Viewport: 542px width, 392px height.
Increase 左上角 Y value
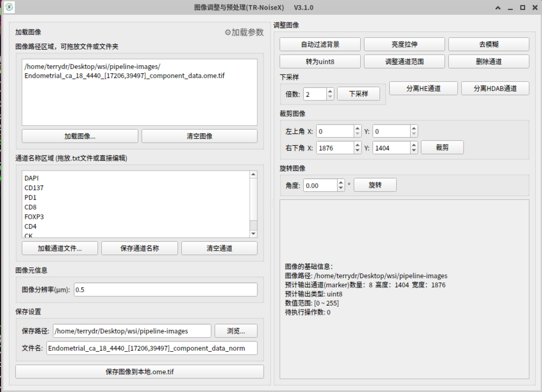click(x=414, y=128)
